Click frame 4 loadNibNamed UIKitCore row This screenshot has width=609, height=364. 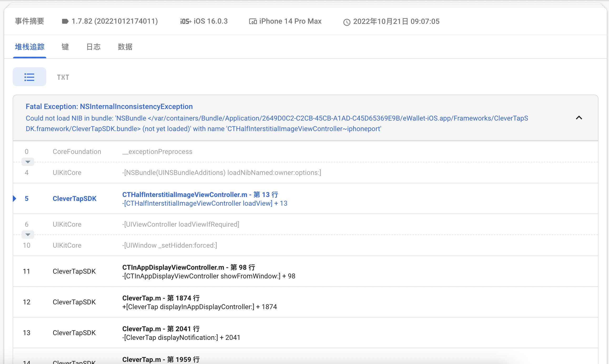221,173
